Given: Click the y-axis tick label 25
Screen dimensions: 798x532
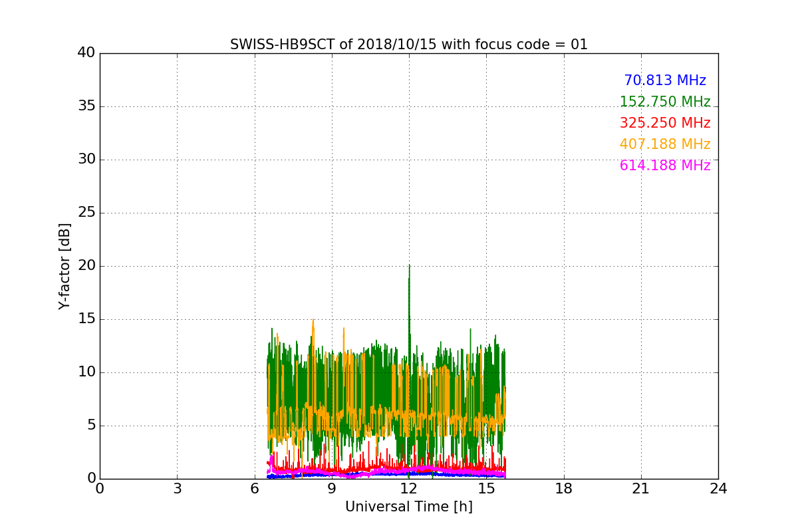Looking at the screenshot, I should (86, 213).
